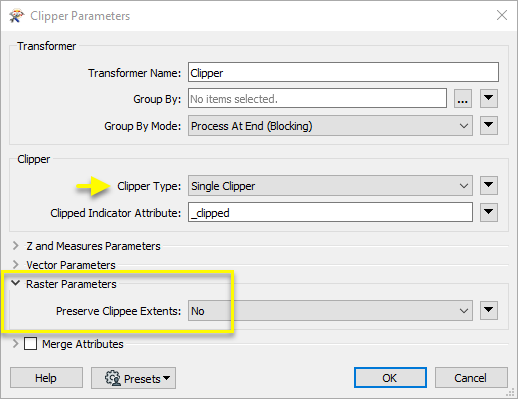Open the Group By options arrow menu

click(x=489, y=98)
